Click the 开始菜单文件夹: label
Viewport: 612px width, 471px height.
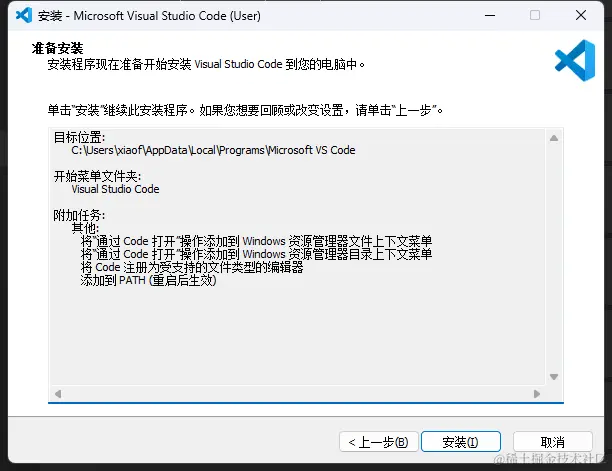(97, 176)
